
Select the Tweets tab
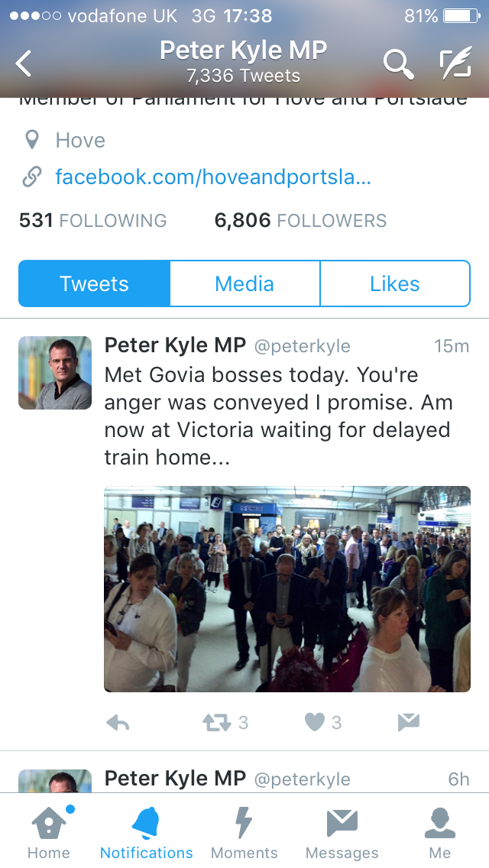tap(94, 283)
